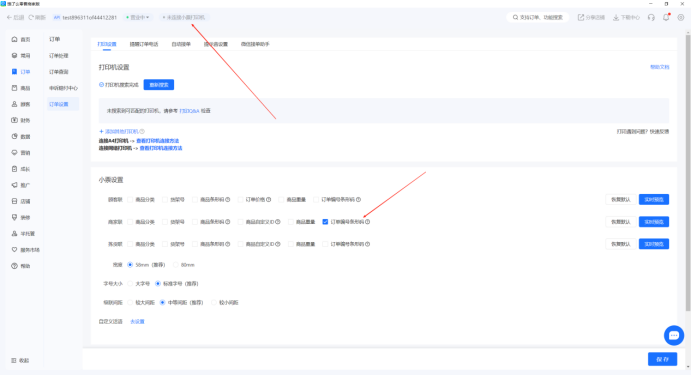The width and height of the screenshot is (692, 376).
Task: Click the 刷新 refresh icon
Action: [31, 18]
